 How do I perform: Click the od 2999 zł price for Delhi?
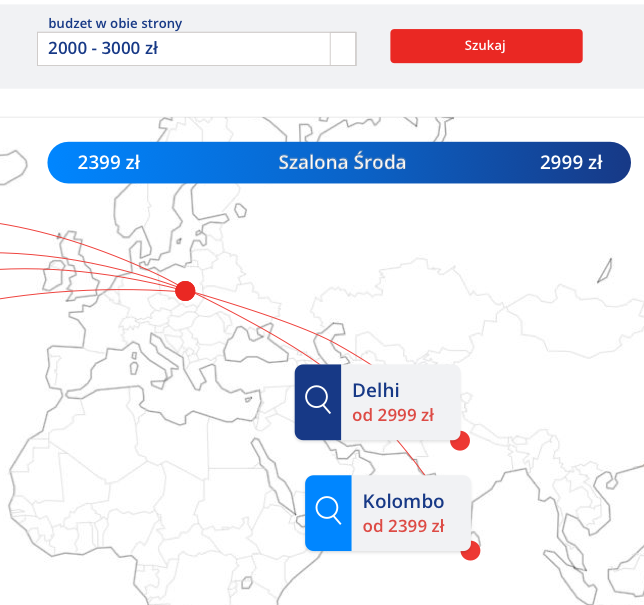pos(393,415)
